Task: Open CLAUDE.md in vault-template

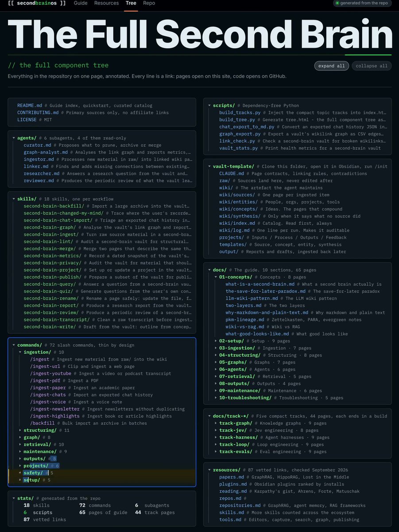Action: pyautogui.click(x=232, y=173)
